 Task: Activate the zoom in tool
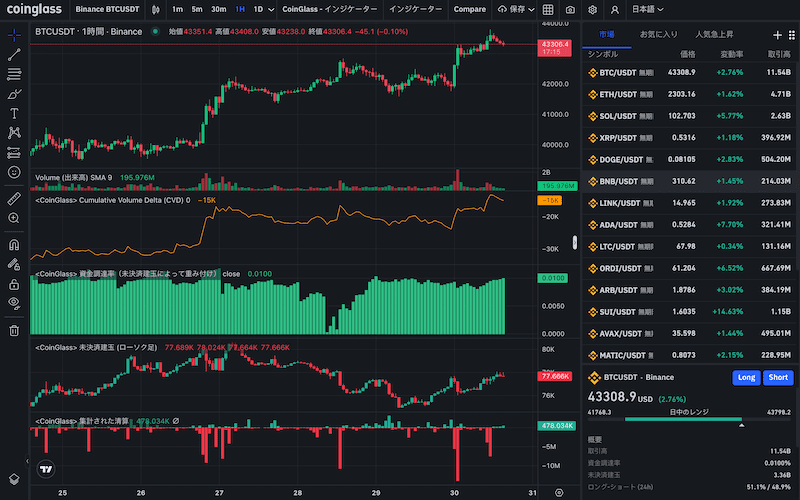[14, 218]
